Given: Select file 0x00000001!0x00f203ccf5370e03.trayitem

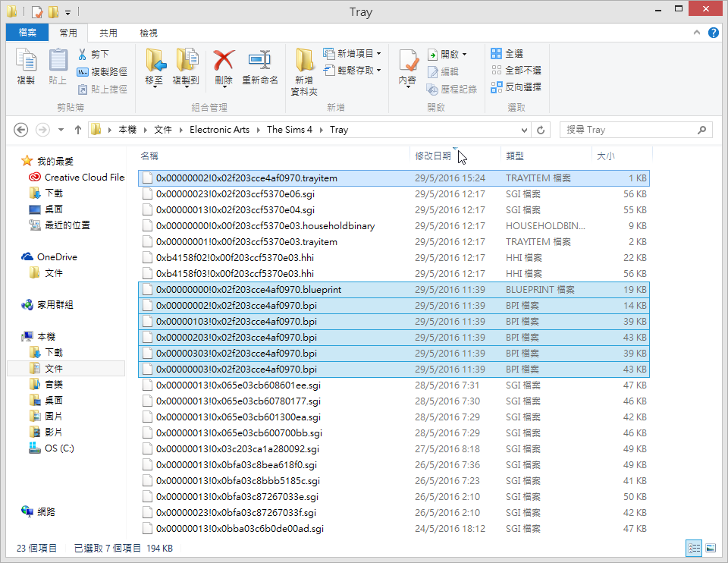Looking at the screenshot, I should pos(394,242).
